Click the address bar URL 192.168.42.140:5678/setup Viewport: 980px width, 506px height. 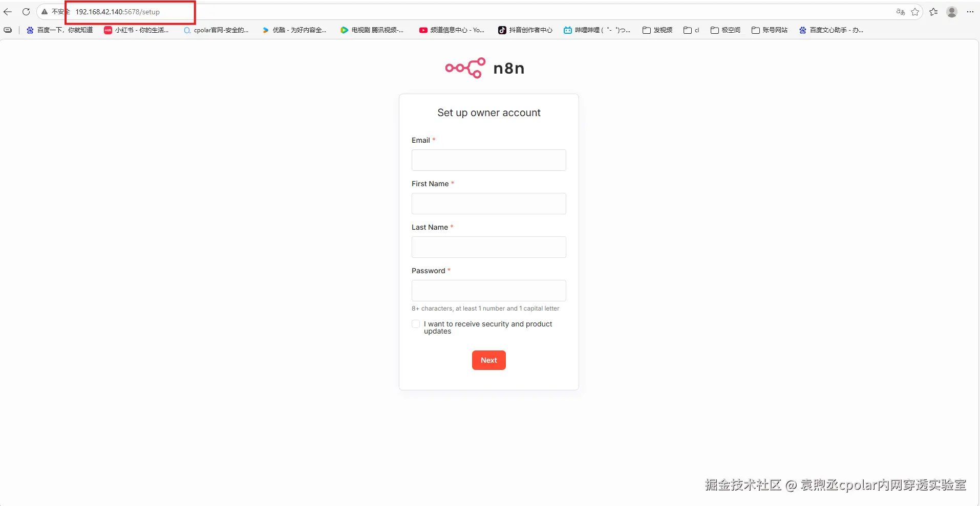[x=118, y=12]
